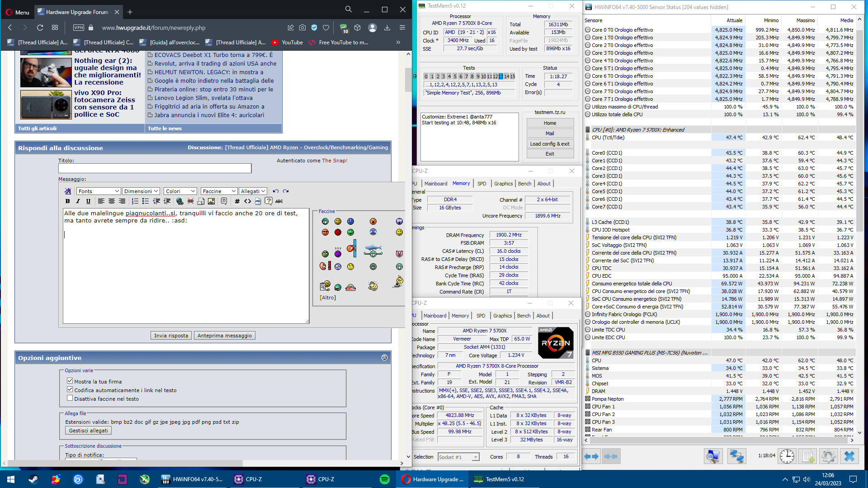The image size is (868, 488).
Task: Open the Colori color dropdown
Action: point(180,191)
